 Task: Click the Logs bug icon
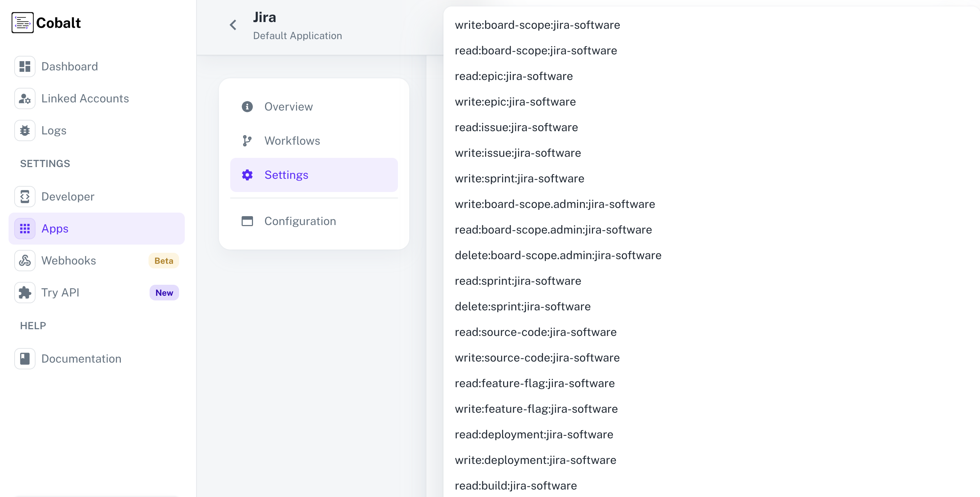(25, 130)
